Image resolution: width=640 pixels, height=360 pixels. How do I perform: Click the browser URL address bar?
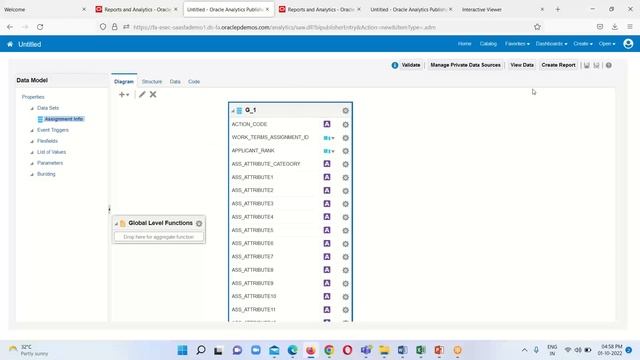(284, 27)
